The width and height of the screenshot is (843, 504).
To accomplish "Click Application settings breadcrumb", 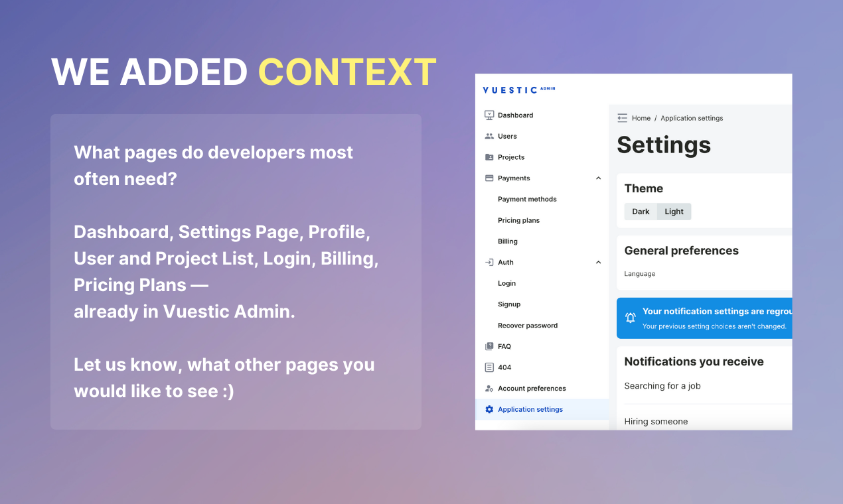I will (x=692, y=118).
